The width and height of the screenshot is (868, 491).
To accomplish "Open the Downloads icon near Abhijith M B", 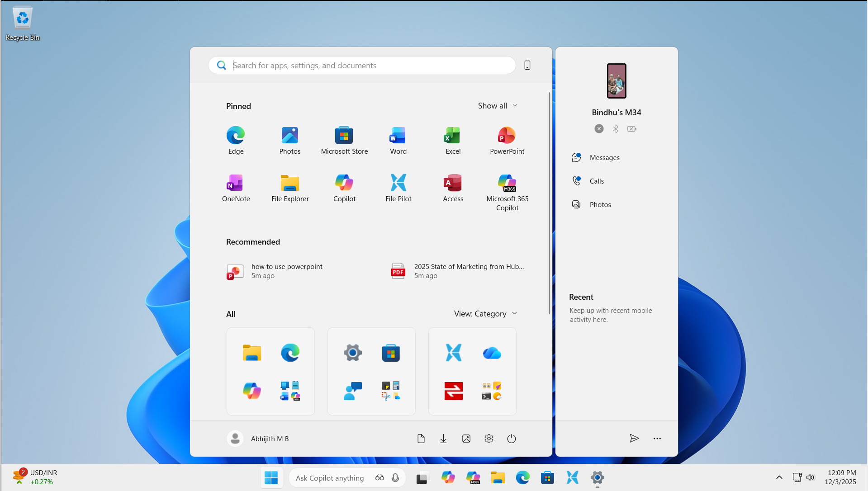I will pyautogui.click(x=443, y=438).
